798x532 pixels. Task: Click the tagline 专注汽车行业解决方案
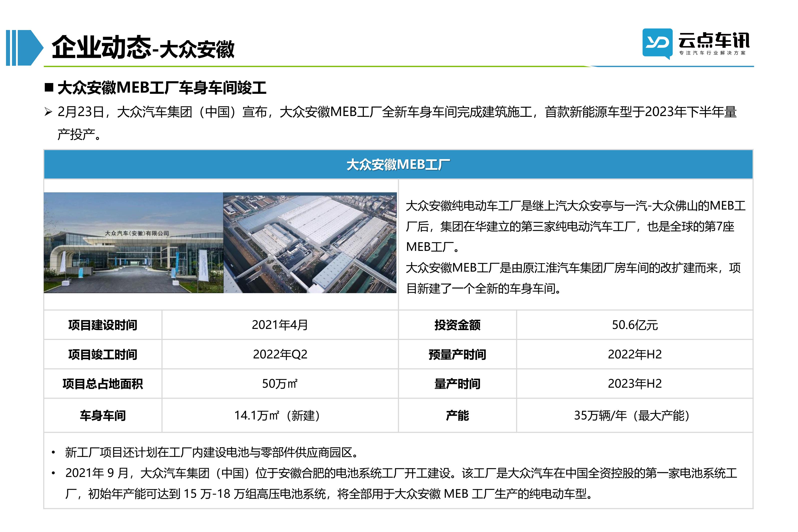click(712, 53)
